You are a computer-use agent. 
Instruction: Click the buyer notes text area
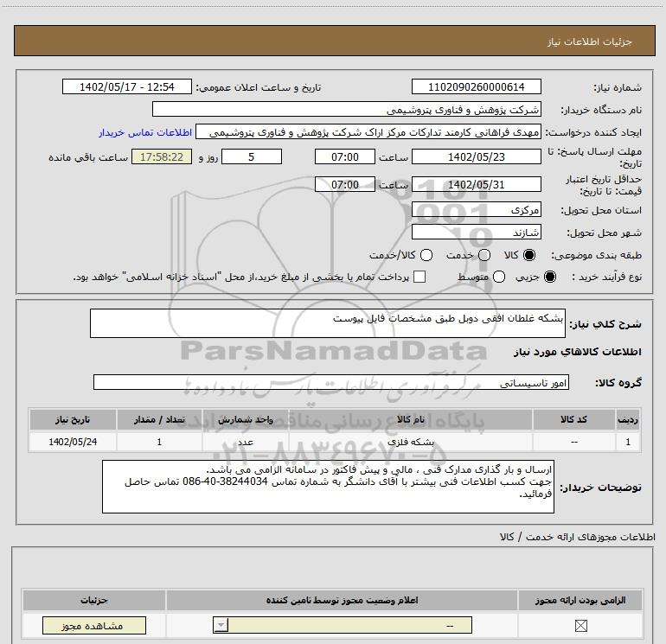click(328, 487)
